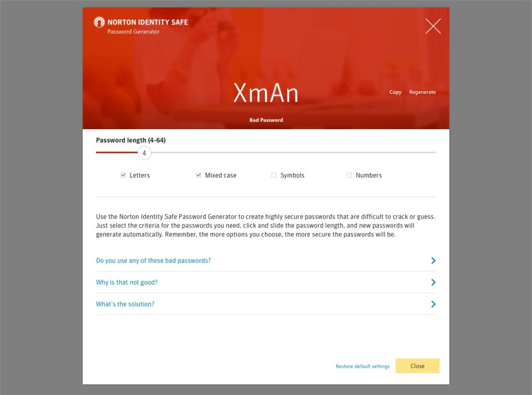Expand 'What's the solution?' section
532x395 pixels.
tap(125, 304)
